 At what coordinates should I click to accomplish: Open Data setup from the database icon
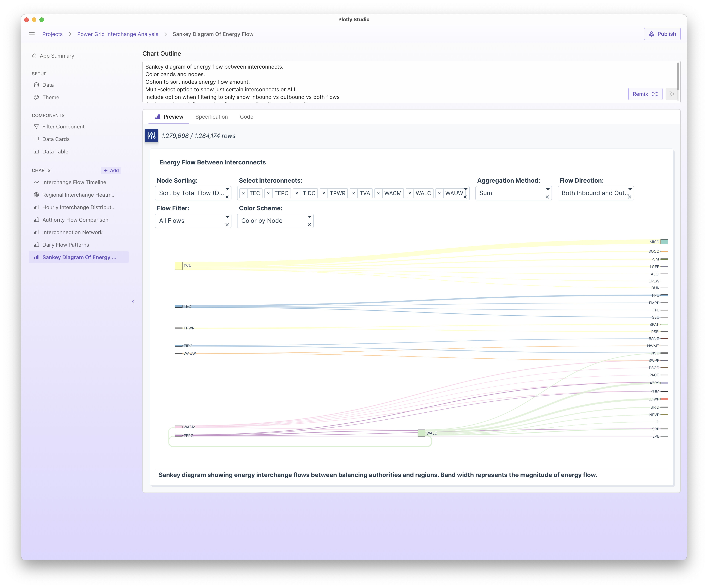click(x=36, y=85)
